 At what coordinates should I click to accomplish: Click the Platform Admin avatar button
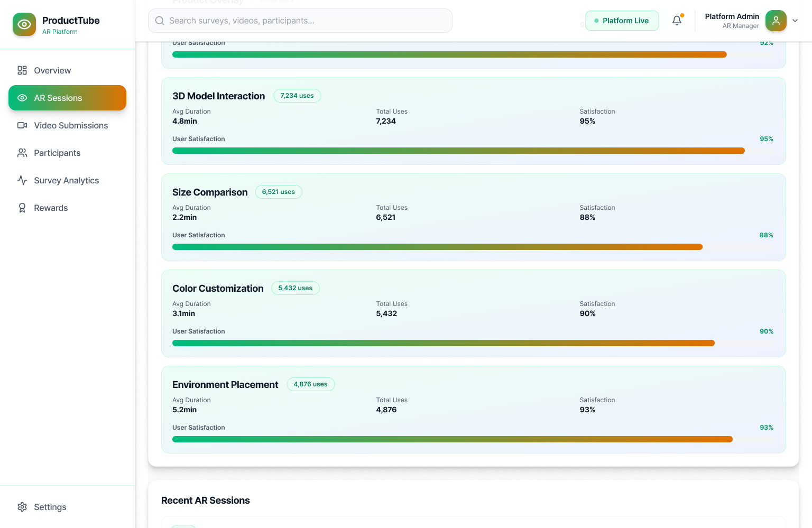click(x=776, y=21)
